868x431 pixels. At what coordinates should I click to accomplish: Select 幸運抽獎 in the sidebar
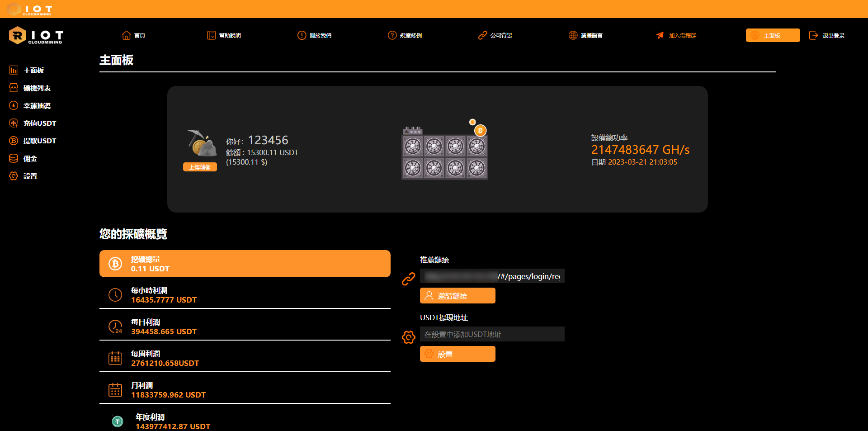point(37,106)
